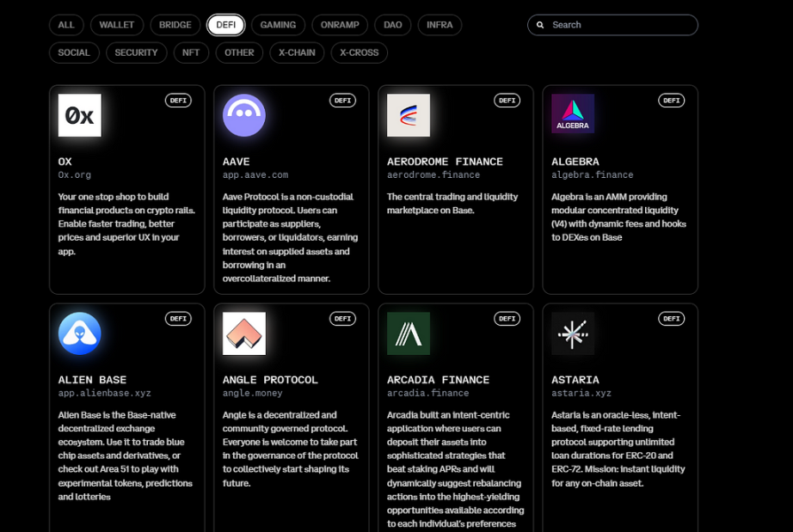Click Aerodrome's central trading description
Screen dimensions: 793x532
pos(452,204)
